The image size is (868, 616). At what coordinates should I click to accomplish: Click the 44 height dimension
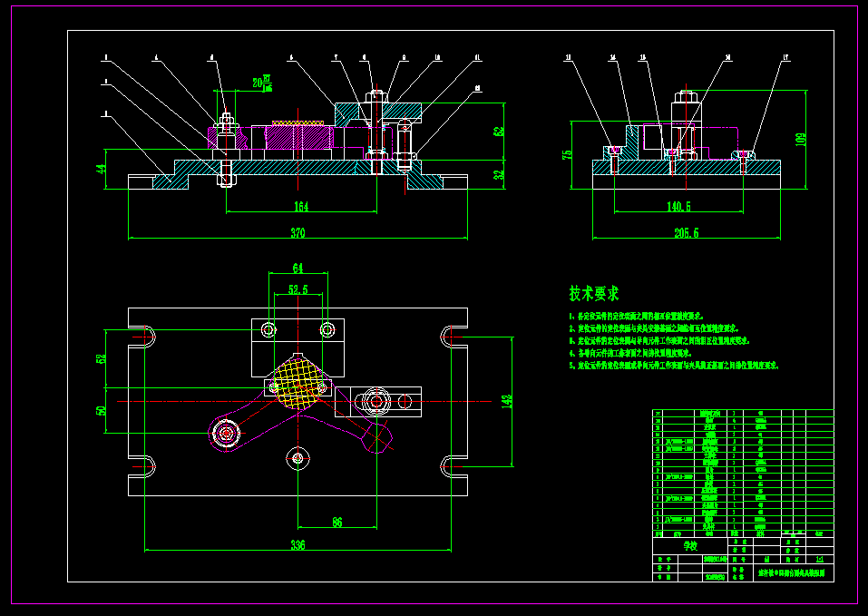pyautogui.click(x=100, y=169)
